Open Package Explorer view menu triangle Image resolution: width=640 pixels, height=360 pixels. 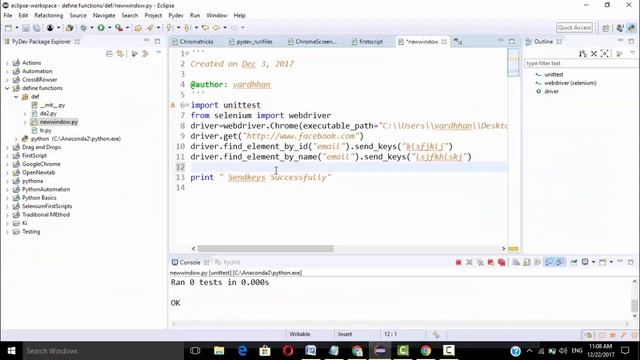tap(159, 53)
